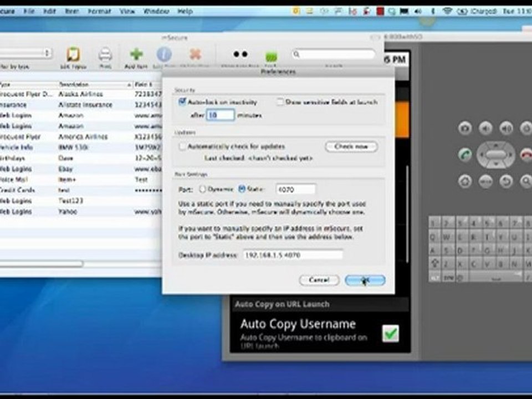The height and width of the screenshot is (399, 532).
Task: Click the mSecure toolbar search field
Action: (x=334, y=54)
